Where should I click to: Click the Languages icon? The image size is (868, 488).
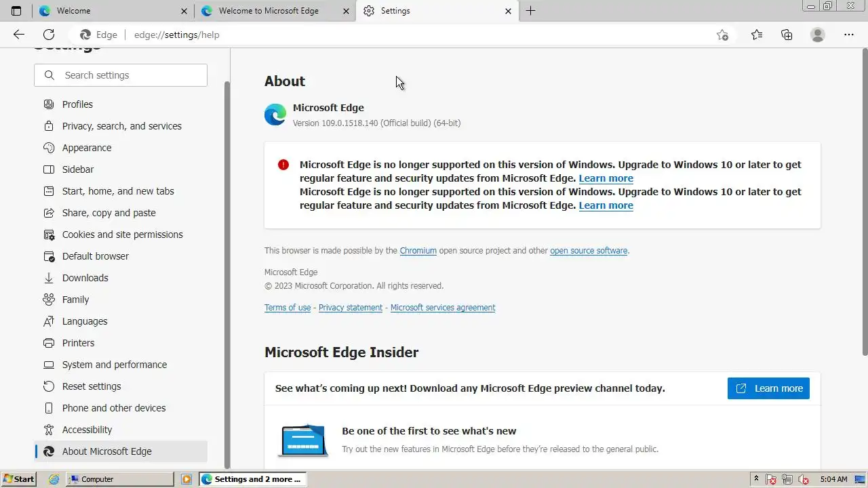pos(49,321)
